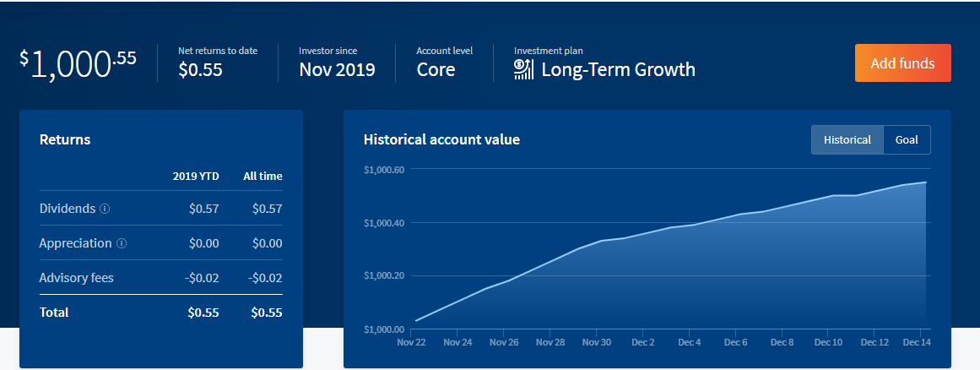Click the Appreciation info icon
The width and height of the screenshot is (980, 370).
point(122,243)
